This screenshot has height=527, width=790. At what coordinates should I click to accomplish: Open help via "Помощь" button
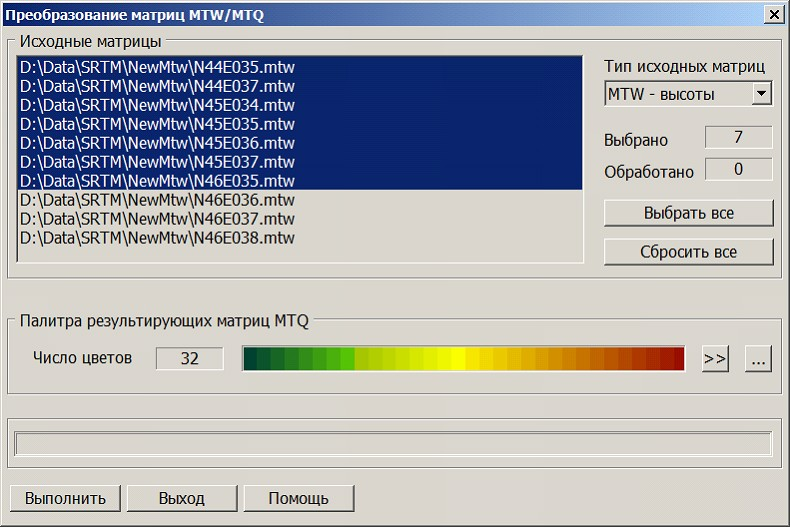(298, 498)
